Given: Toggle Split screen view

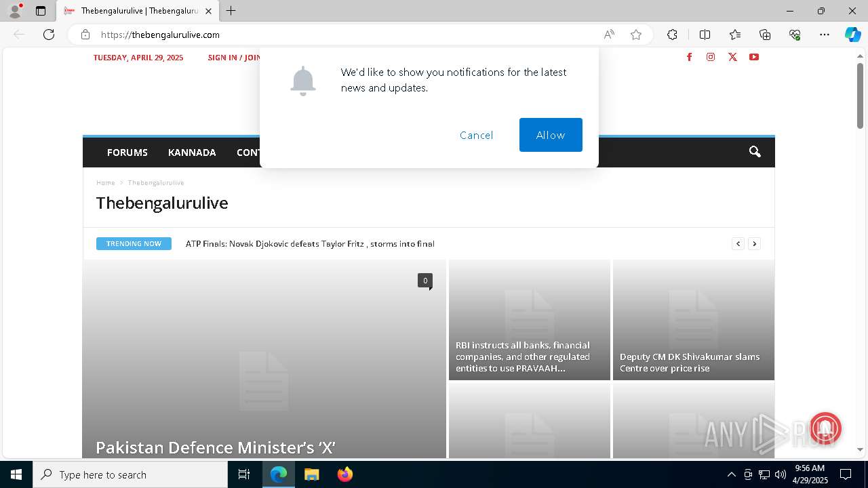Looking at the screenshot, I should coord(705,35).
